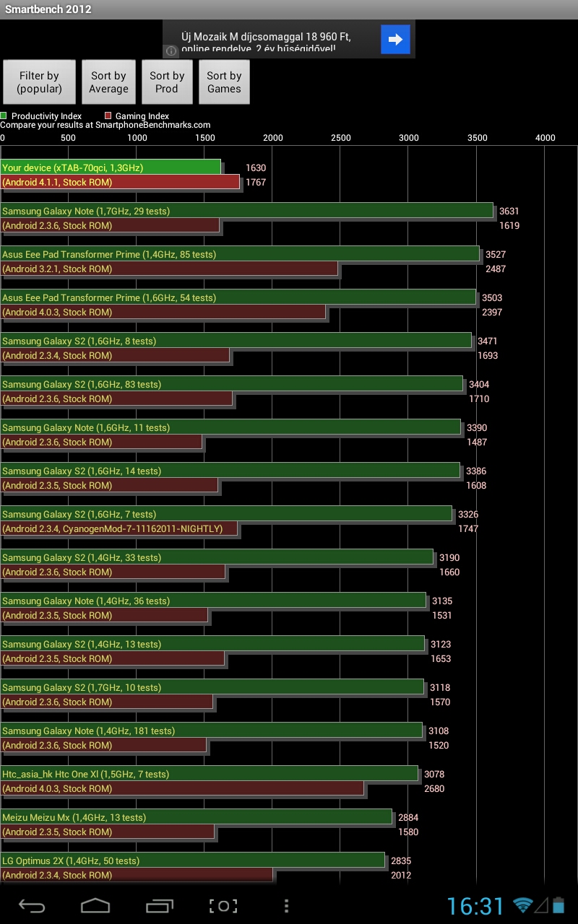578x924 pixels.
Task: Tap the Htc One Xl gaming bar
Action: point(182,788)
